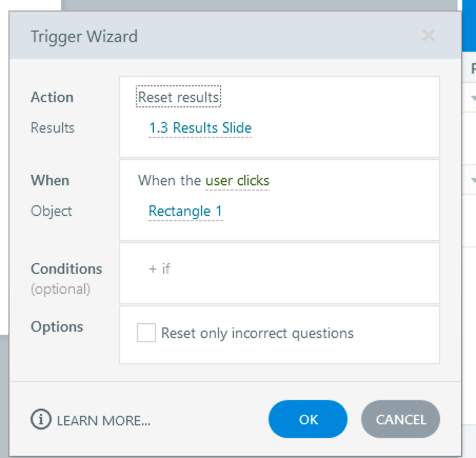This screenshot has height=458, width=476.
Task: Click the Conditions (optional) label
Action: coord(66,269)
